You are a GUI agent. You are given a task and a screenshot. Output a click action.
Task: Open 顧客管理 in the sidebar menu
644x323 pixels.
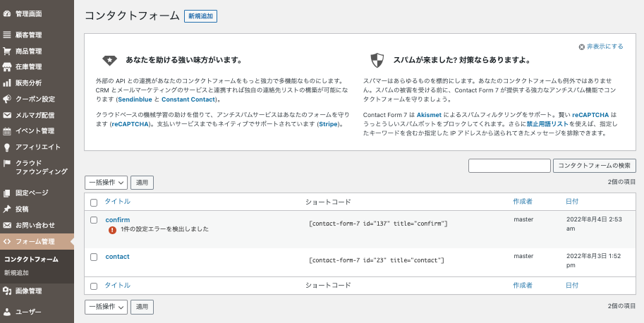(29, 35)
